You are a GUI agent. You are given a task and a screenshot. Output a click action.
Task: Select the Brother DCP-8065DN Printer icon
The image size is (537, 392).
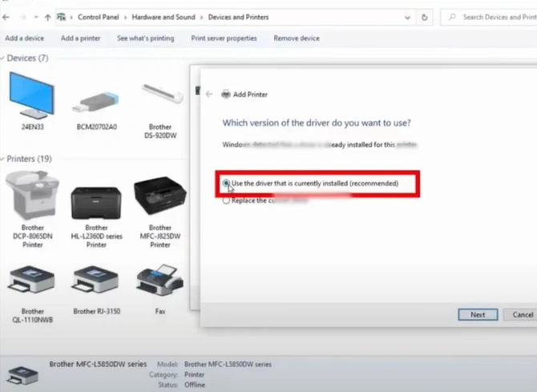tap(32, 196)
